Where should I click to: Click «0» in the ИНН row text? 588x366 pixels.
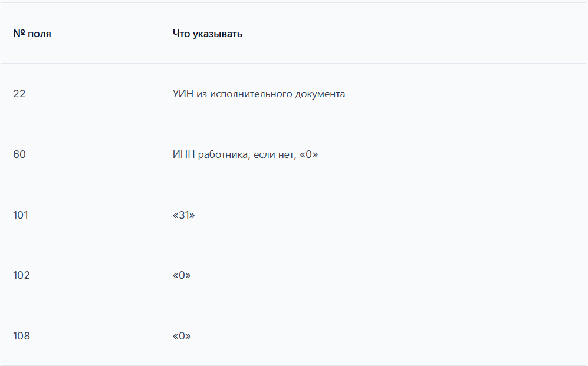pos(308,154)
